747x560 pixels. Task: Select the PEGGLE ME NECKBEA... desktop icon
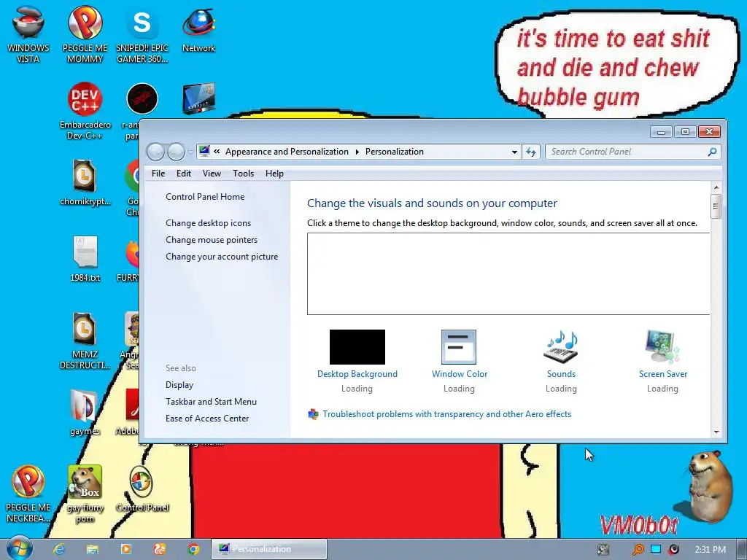28,494
